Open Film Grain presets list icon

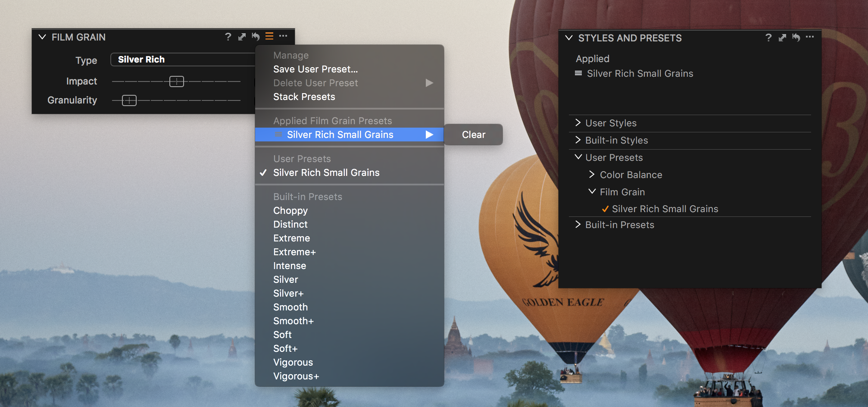click(x=269, y=36)
